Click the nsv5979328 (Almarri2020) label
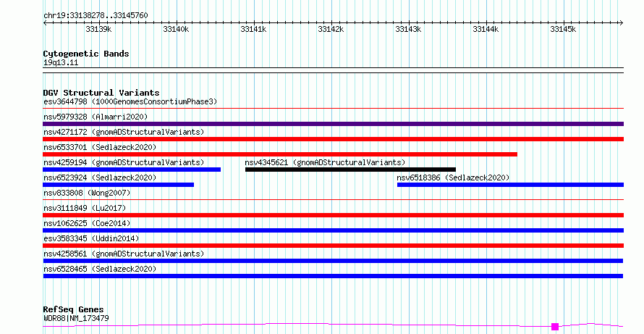Image resolution: width=644 pixels, height=334 pixels. click(96, 117)
